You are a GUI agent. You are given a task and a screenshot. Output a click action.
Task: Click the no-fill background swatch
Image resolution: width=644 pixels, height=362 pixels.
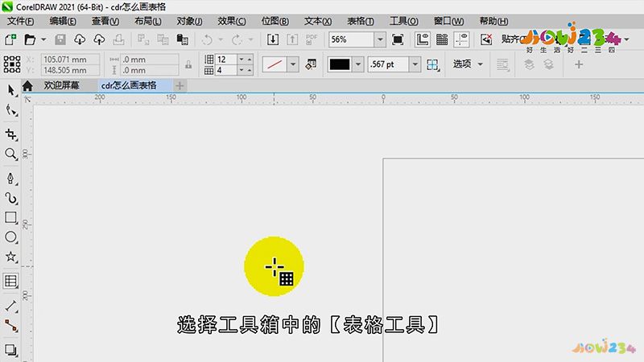click(274, 64)
